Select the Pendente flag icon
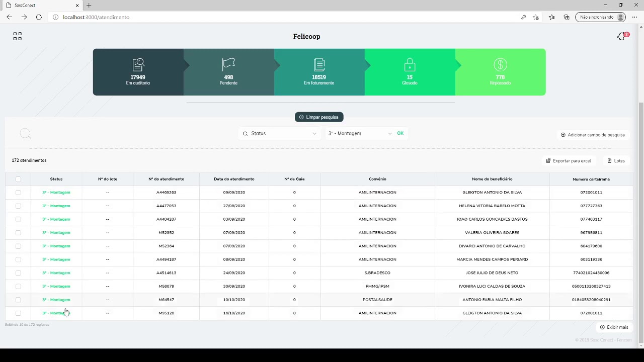This screenshot has height=362, width=644. click(x=229, y=64)
